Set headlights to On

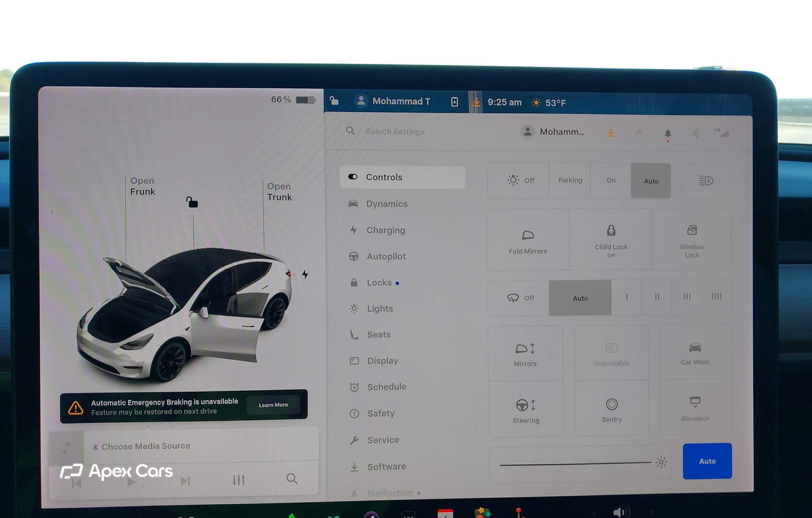(610, 180)
